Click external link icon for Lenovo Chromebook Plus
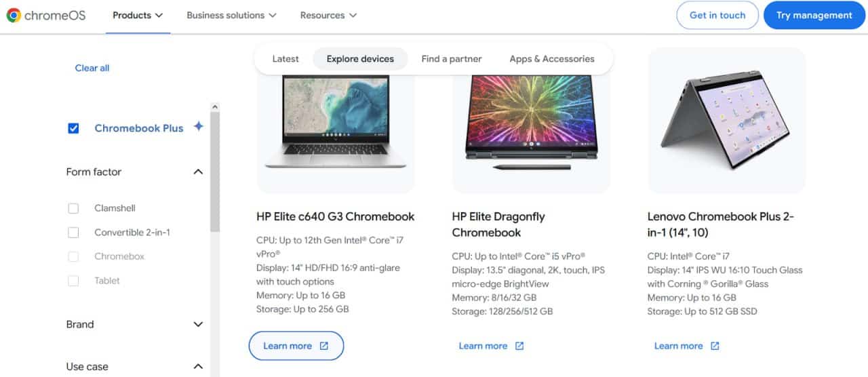This screenshot has height=377, width=868. tap(715, 346)
